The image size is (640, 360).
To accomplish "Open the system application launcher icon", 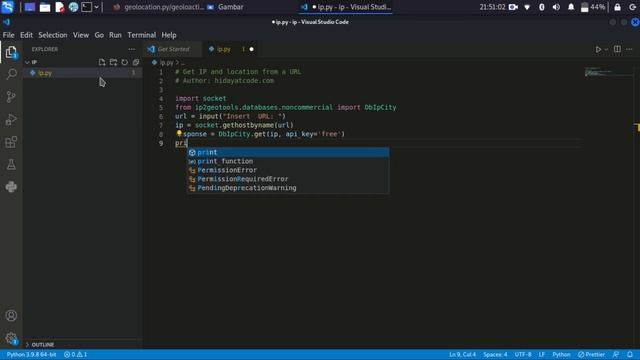I will (8, 7).
